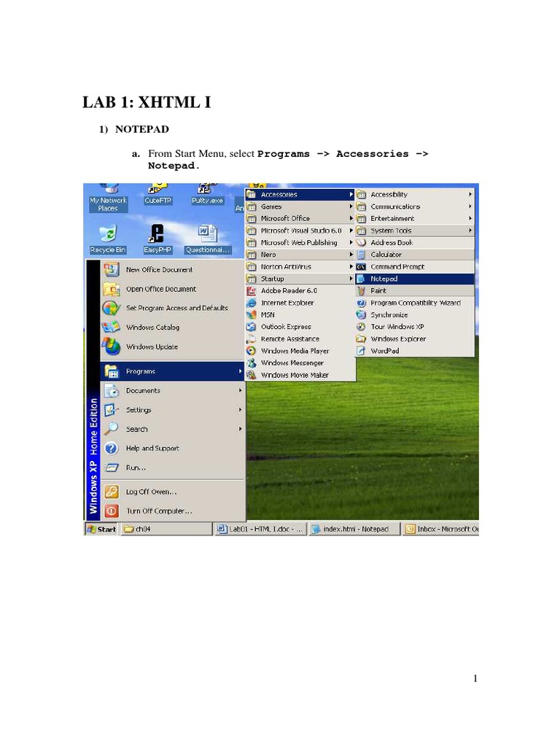Open Putty.exe desktop shortcut

click(207, 194)
